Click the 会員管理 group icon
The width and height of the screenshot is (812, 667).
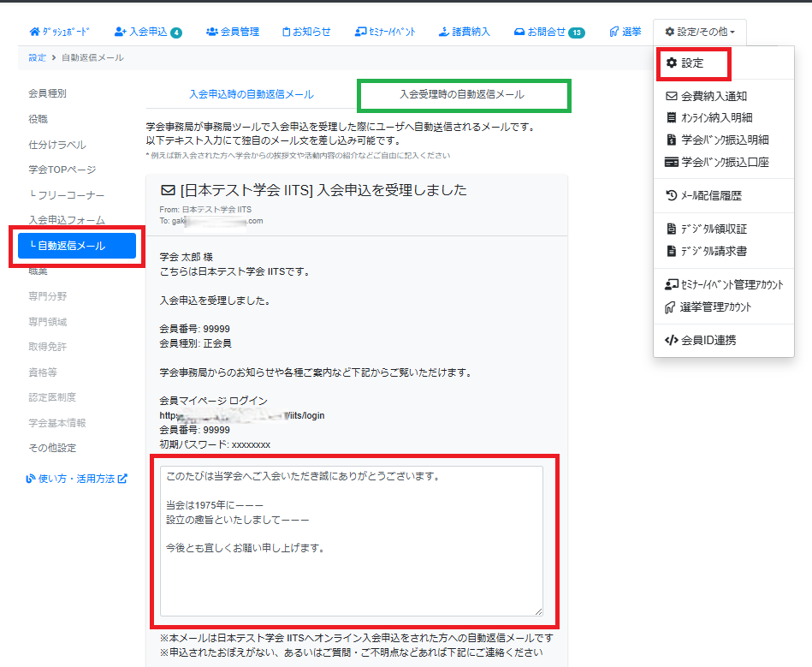tap(211, 32)
